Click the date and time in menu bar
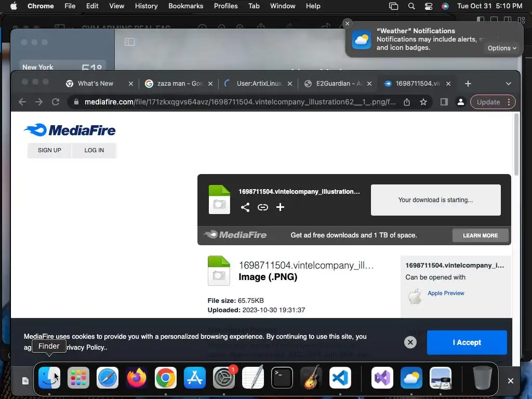Screen dimensions: 532x399 tap(489, 6)
